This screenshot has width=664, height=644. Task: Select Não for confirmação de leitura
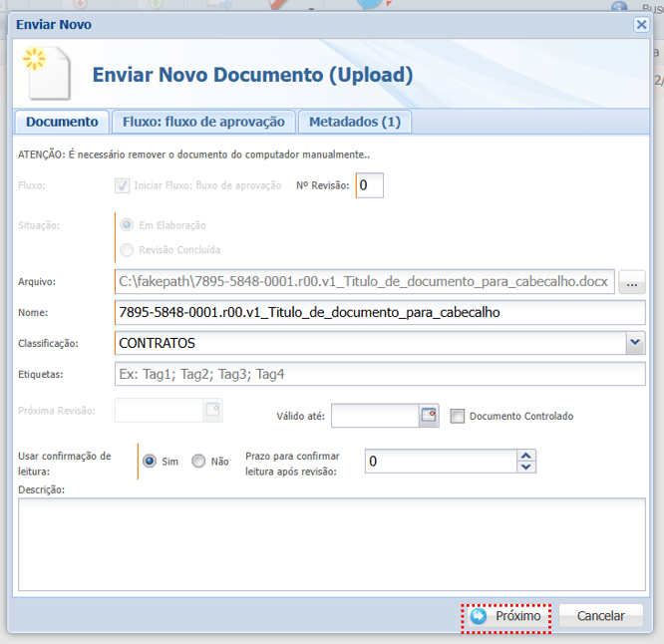coord(198,462)
